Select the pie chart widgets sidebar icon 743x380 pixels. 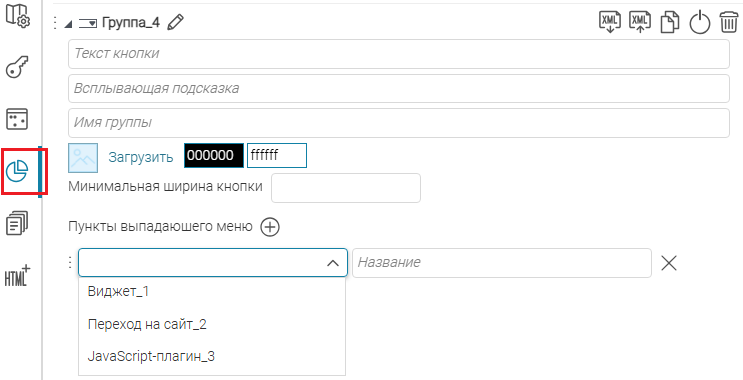coord(18,171)
